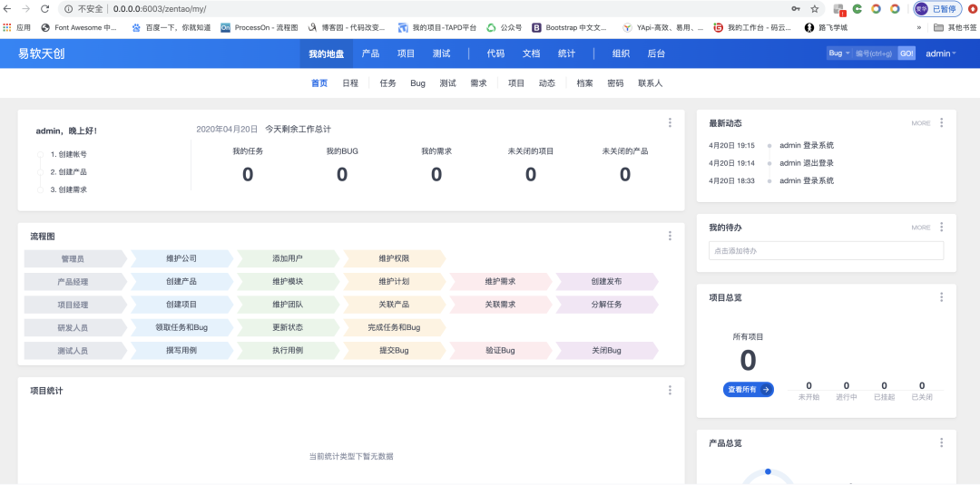The width and height of the screenshot is (980, 485).
Task: Click the 3. 创建需求 step link
Action: click(x=69, y=189)
